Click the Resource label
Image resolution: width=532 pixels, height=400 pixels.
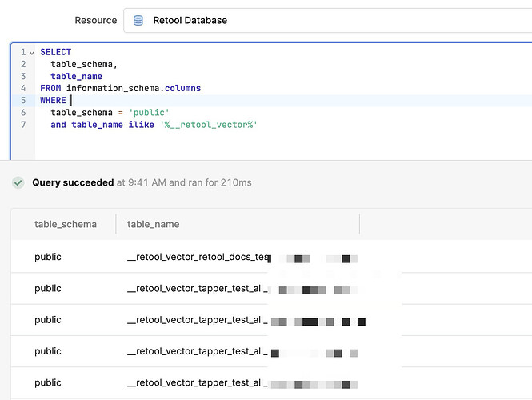(x=96, y=20)
